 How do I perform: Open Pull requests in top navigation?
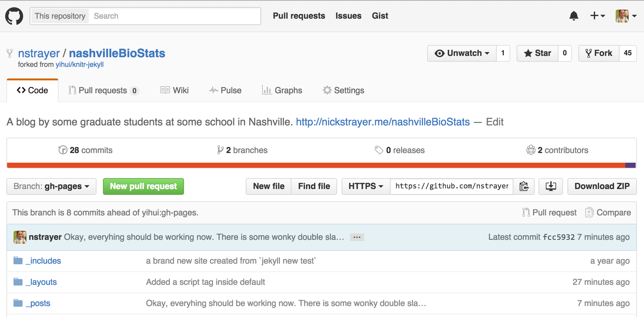[299, 16]
